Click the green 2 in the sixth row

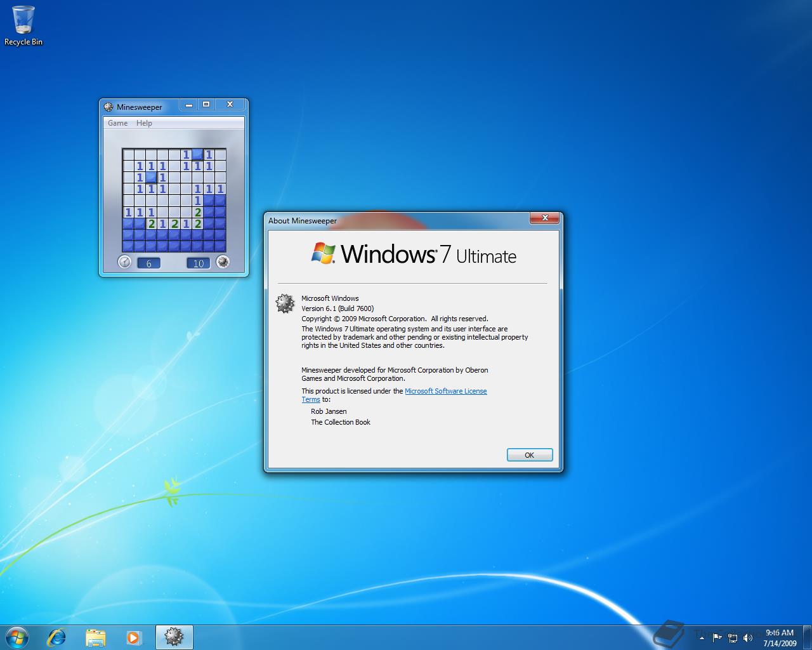[197, 212]
